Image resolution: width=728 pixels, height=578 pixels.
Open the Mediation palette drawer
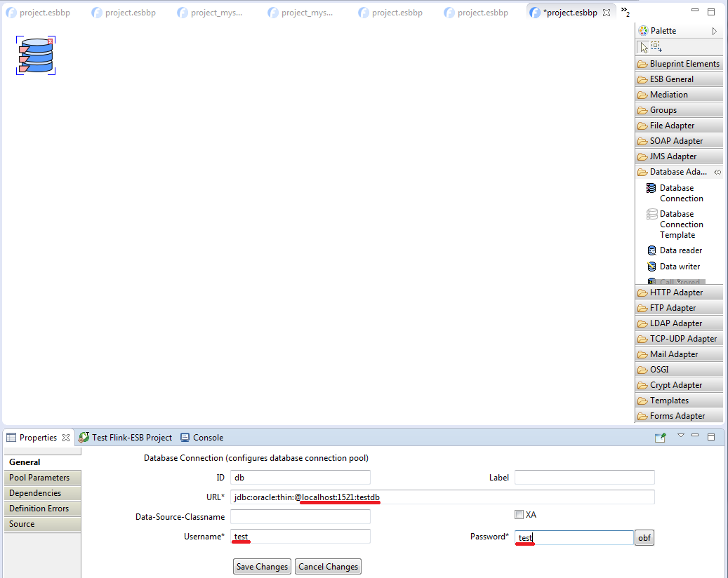(668, 95)
